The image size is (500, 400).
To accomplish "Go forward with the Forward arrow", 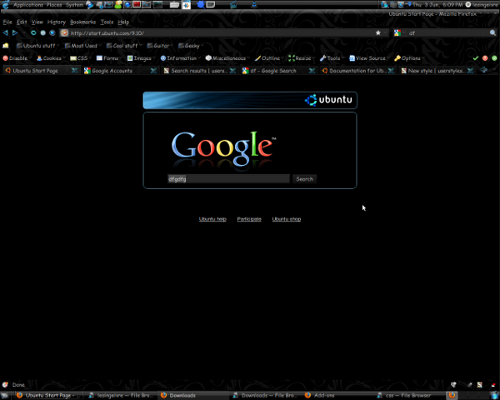I will (15, 33).
